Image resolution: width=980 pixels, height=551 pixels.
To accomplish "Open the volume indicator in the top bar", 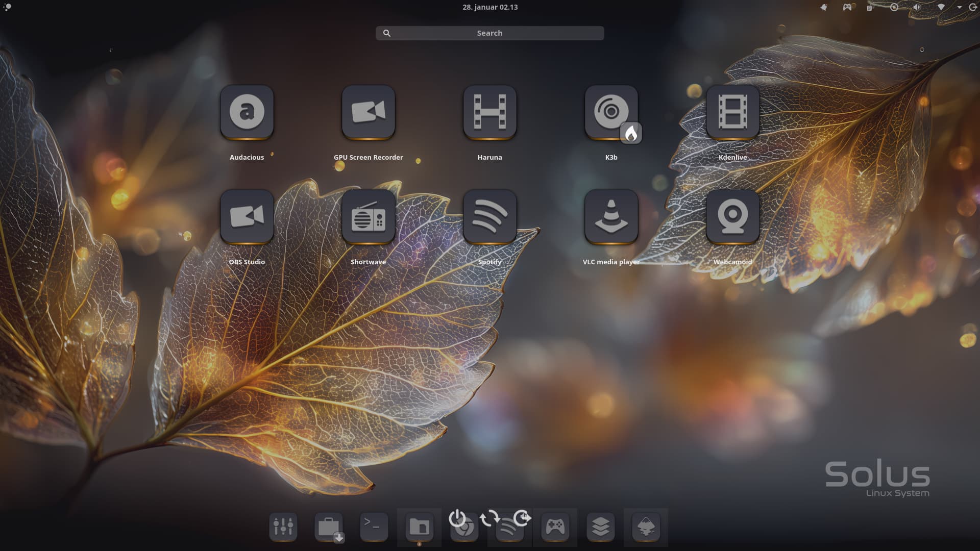I will coord(917,7).
